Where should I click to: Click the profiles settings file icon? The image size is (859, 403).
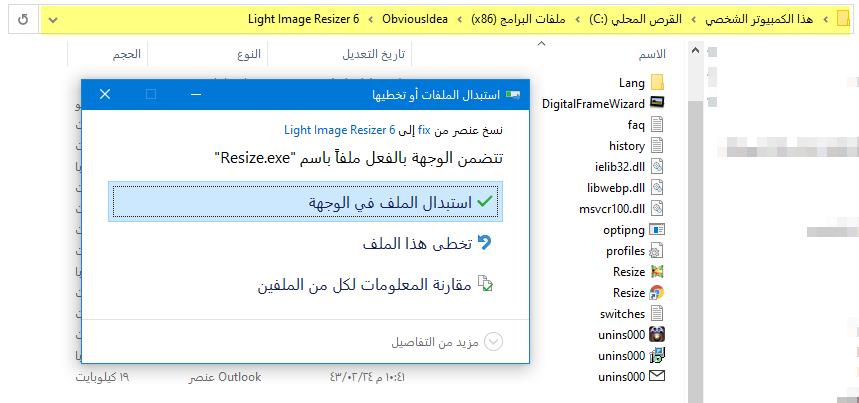coord(657,251)
